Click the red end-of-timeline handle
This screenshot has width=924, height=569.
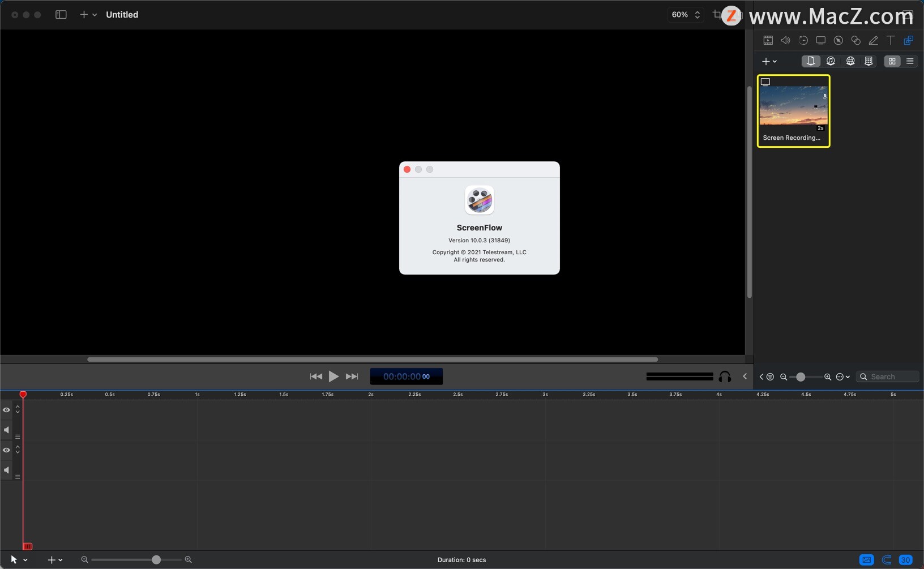pyautogui.click(x=27, y=546)
